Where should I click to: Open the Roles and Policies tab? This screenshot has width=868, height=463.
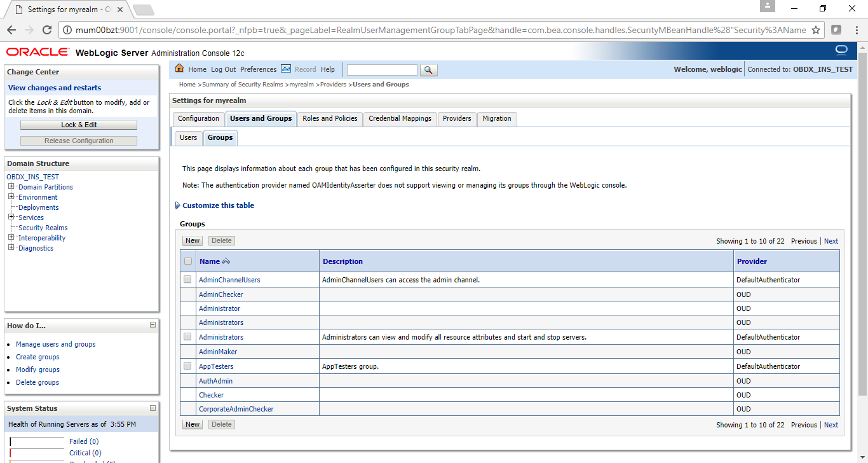click(x=330, y=119)
